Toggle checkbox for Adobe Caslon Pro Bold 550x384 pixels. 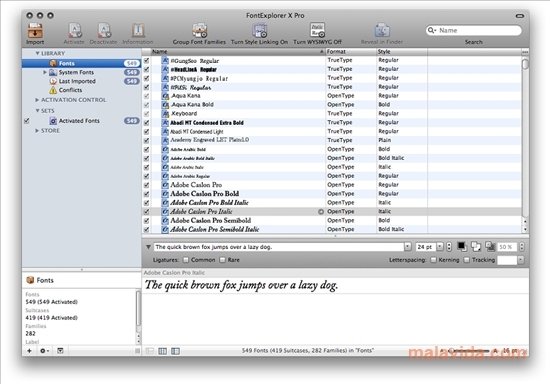147,194
